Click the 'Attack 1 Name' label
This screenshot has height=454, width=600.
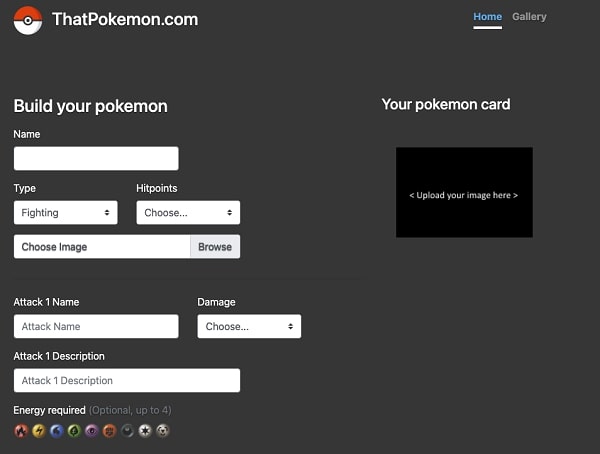tap(46, 302)
